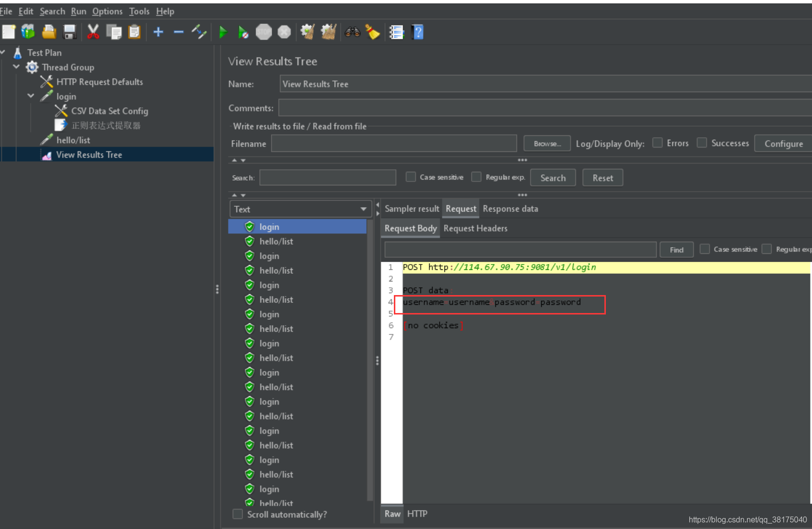The width and height of the screenshot is (812, 529).
Task: Collapse results search panel arrow above Text
Action: pos(235,195)
